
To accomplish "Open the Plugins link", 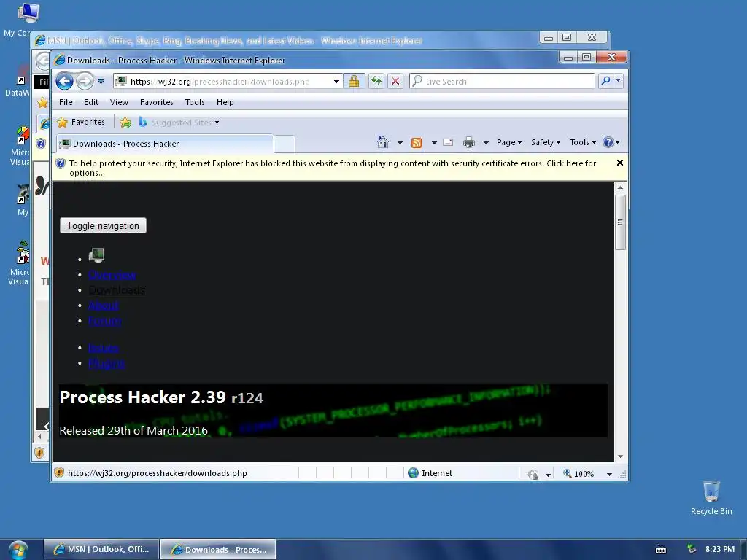I will coord(107,363).
